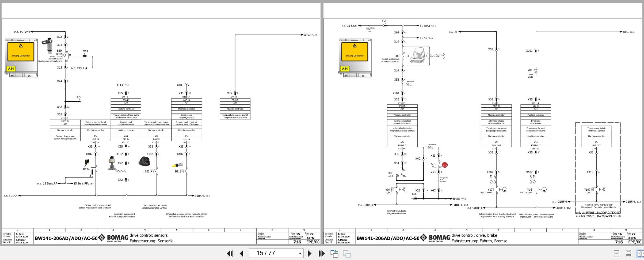
Task: Click the 'Switch seatcontact' block label
Action: point(402,121)
